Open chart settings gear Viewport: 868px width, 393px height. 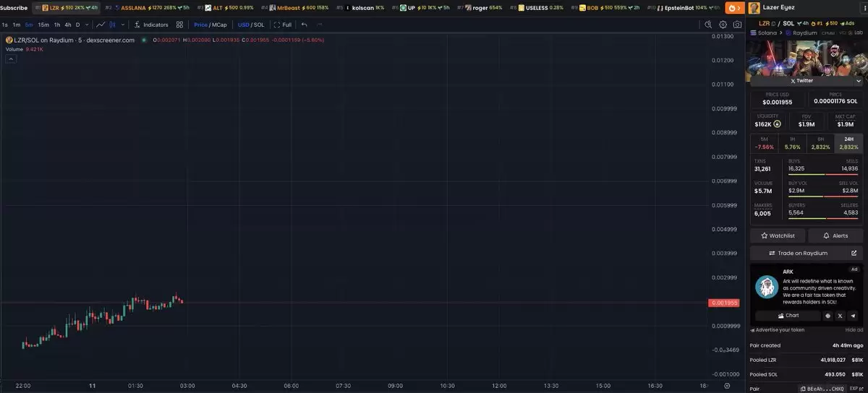coord(723,25)
